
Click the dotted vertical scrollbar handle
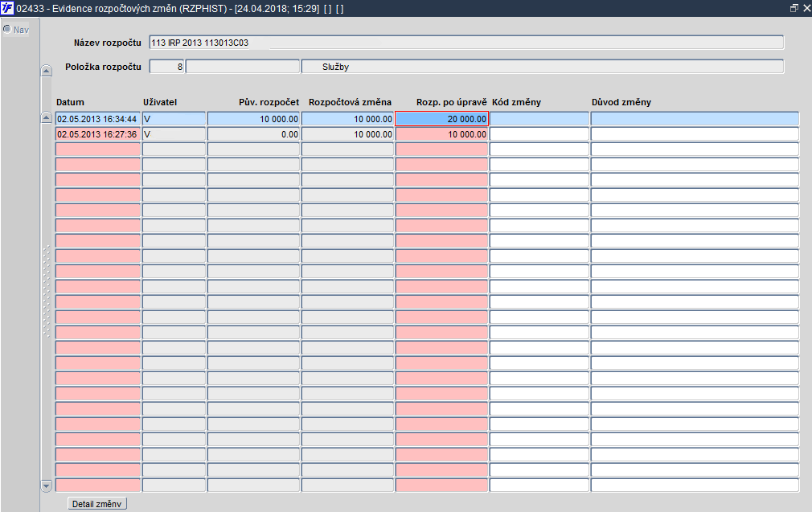coord(46,292)
